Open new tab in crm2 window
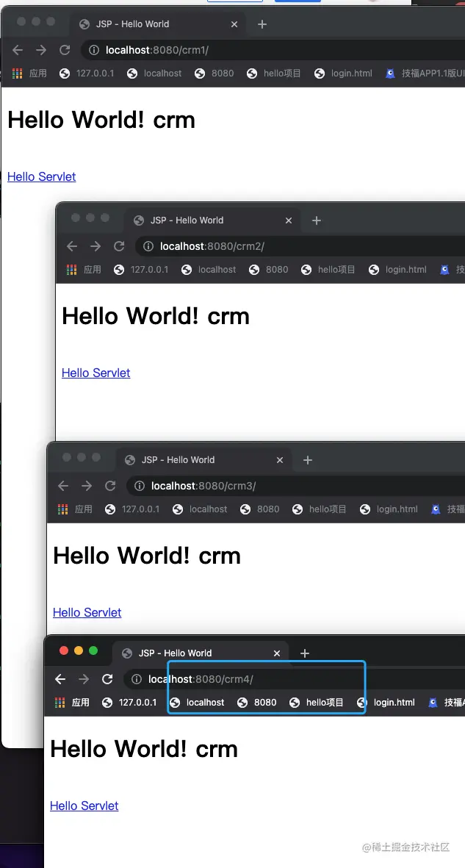Image resolution: width=465 pixels, height=868 pixels. coord(317,220)
